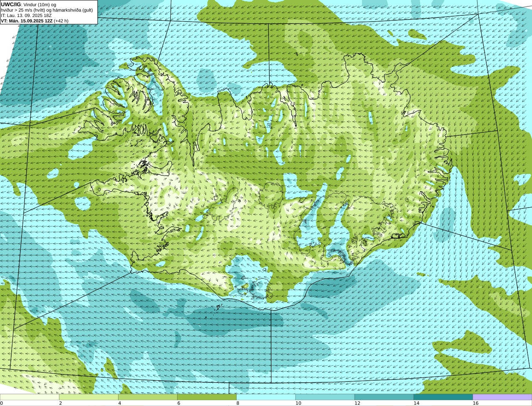Click the medium teal 12–14 legend swatch

click(384, 397)
